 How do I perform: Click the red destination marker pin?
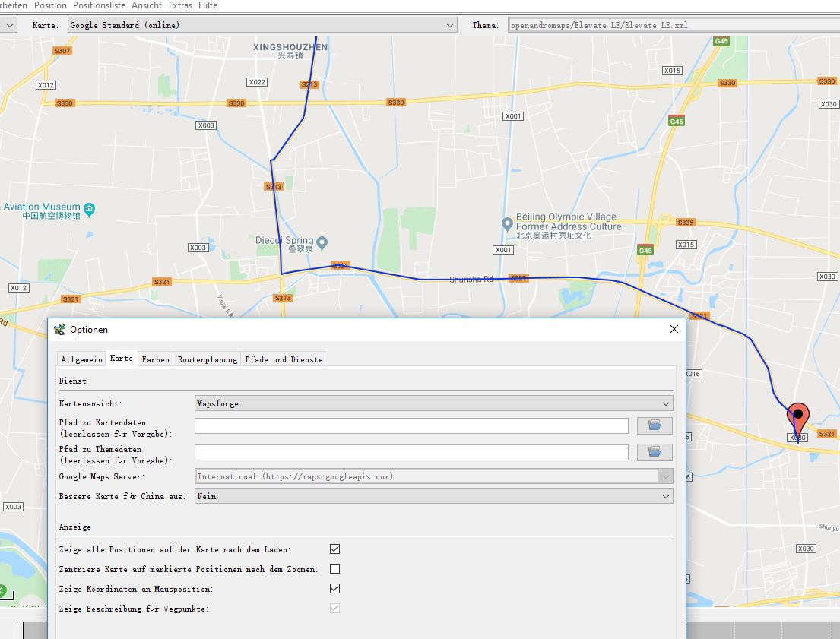[x=797, y=416]
